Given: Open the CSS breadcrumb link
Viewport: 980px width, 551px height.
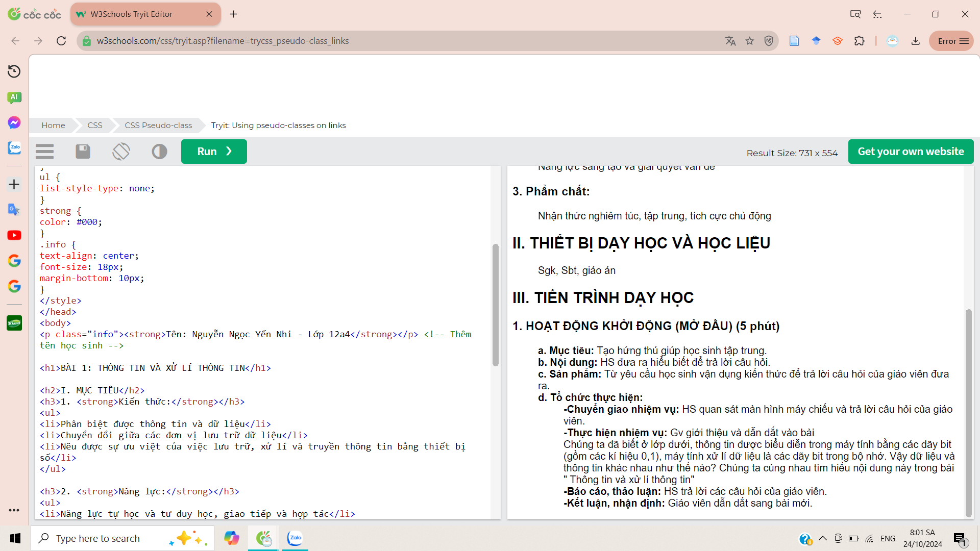Looking at the screenshot, I should point(95,126).
